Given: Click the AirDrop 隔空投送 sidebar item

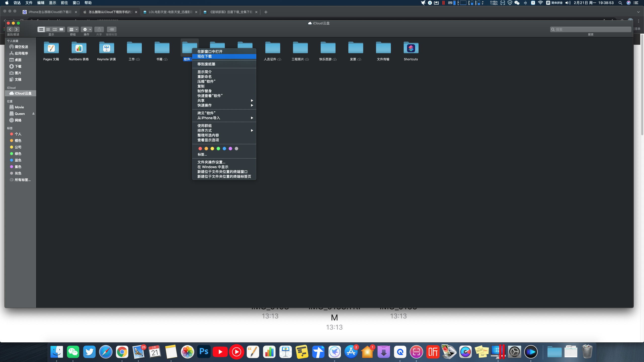Looking at the screenshot, I should (21, 47).
